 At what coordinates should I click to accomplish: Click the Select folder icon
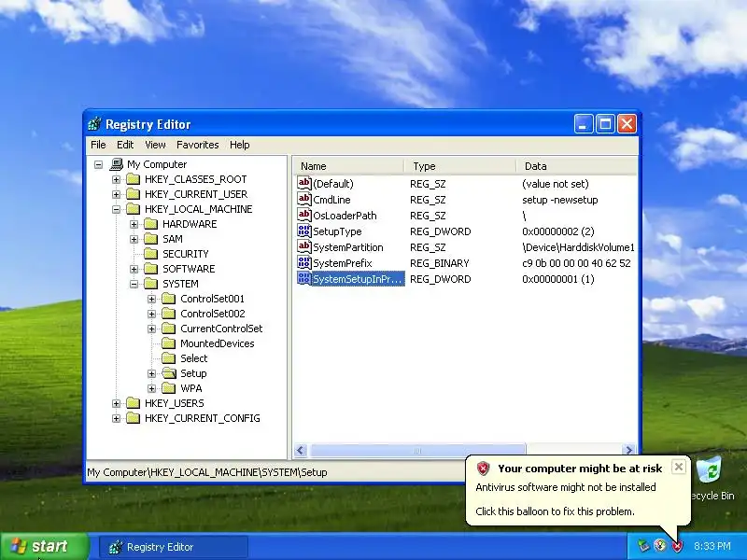click(169, 358)
